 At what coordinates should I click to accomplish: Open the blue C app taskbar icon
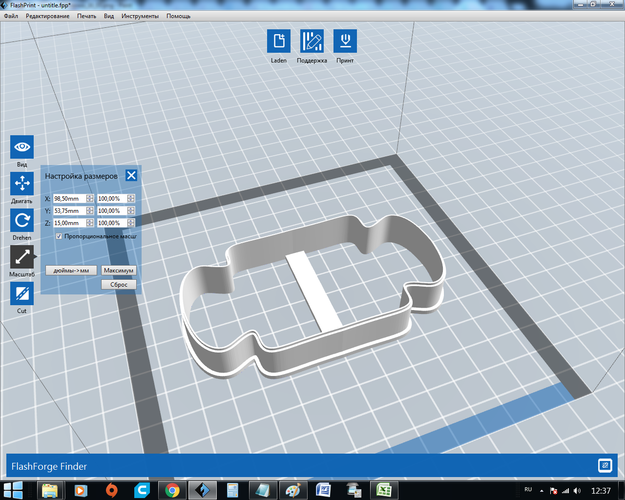[142, 490]
